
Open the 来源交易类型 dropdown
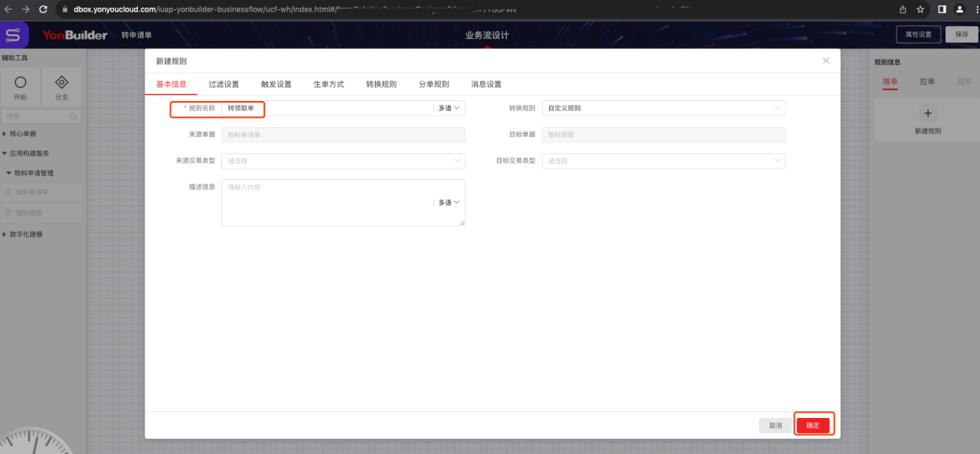(343, 162)
